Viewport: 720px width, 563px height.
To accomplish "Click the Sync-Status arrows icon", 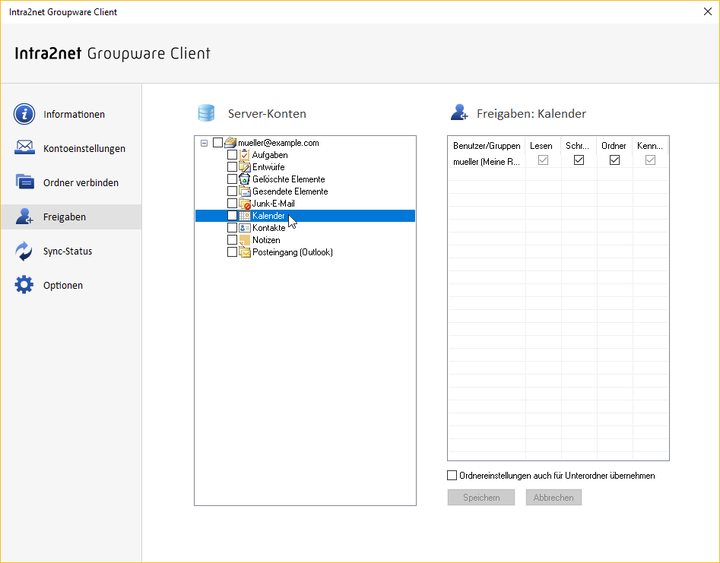I will click(x=24, y=251).
